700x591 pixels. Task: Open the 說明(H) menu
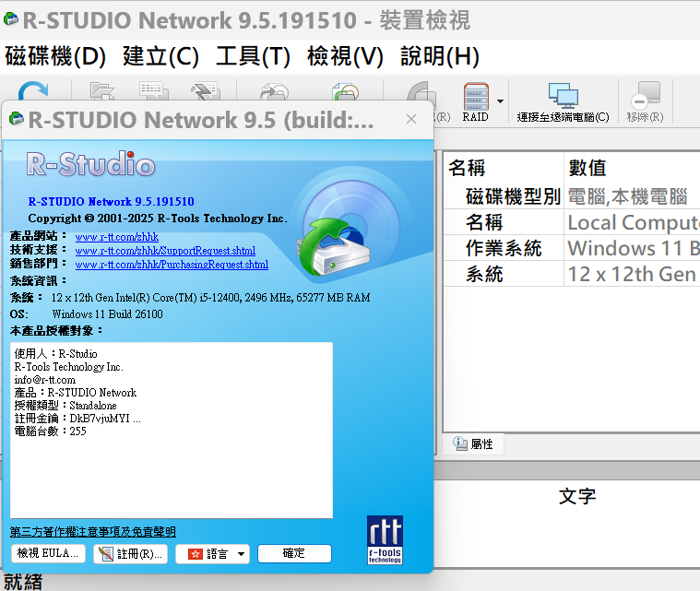(440, 56)
